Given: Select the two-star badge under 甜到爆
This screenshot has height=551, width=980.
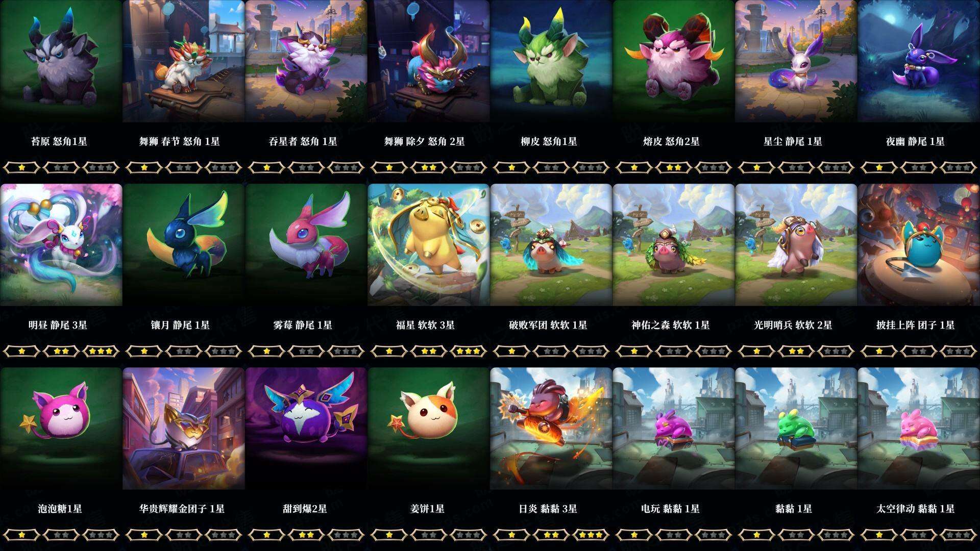Looking at the screenshot, I should click(306, 535).
